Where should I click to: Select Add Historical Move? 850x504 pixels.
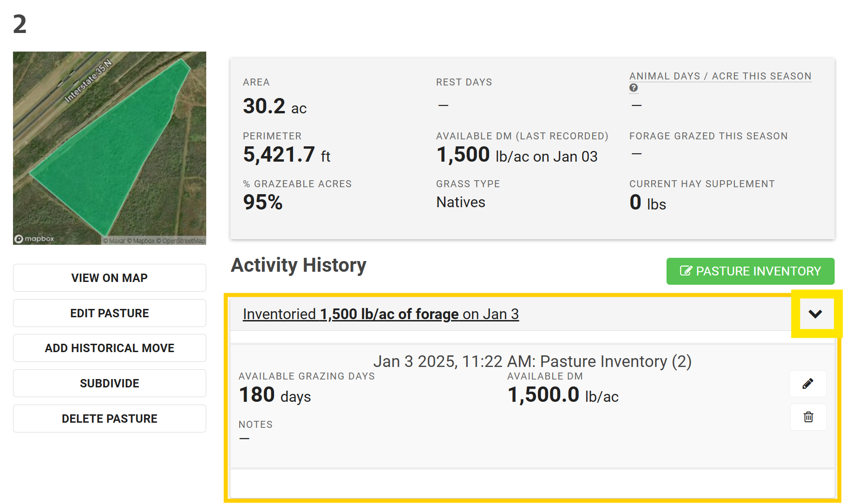coord(110,348)
